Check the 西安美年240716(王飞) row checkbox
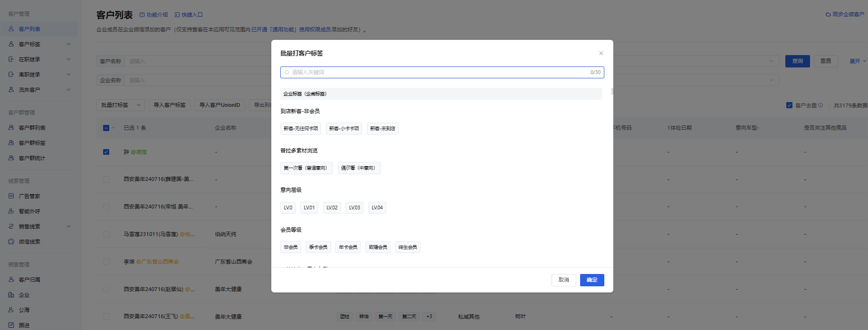 pos(106,317)
